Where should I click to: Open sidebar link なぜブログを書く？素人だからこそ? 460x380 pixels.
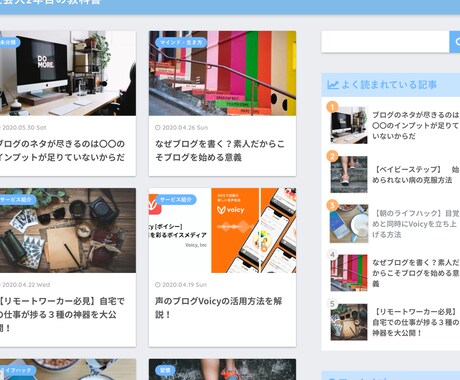pos(416,273)
